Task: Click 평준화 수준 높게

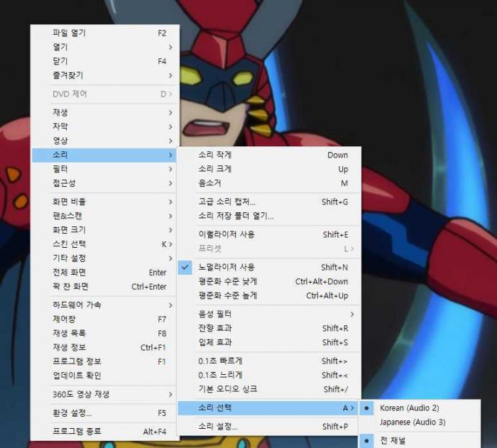Action: click(x=268, y=295)
